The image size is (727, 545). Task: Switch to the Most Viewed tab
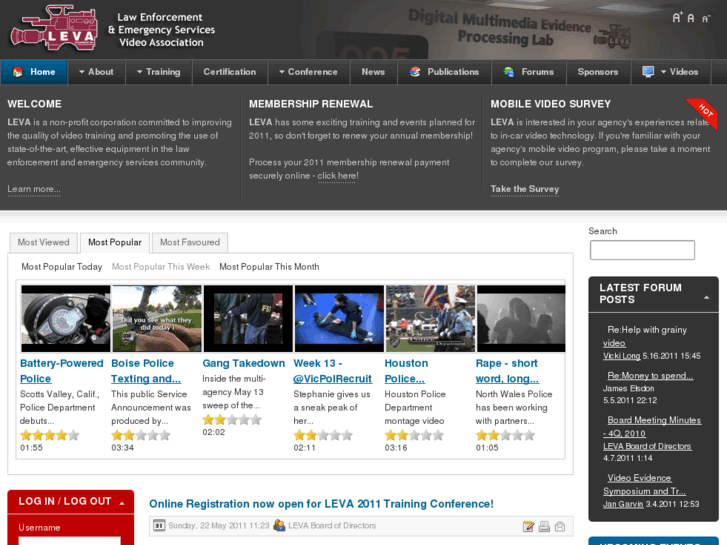click(44, 243)
